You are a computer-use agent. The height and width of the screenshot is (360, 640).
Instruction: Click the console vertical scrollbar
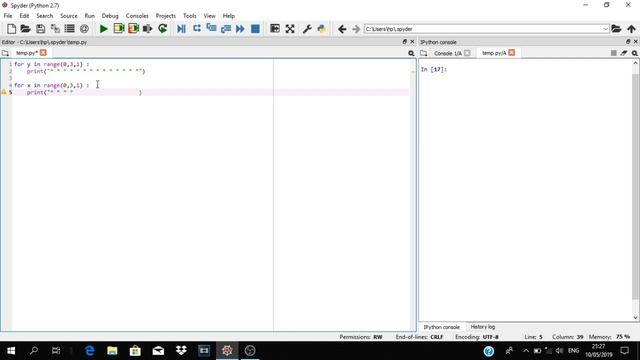[x=635, y=187]
